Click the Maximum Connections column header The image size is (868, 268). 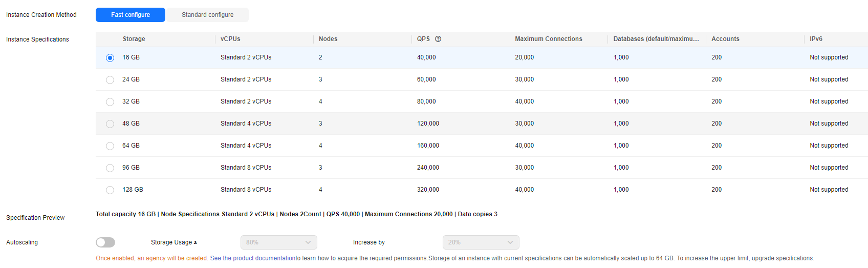coord(548,39)
